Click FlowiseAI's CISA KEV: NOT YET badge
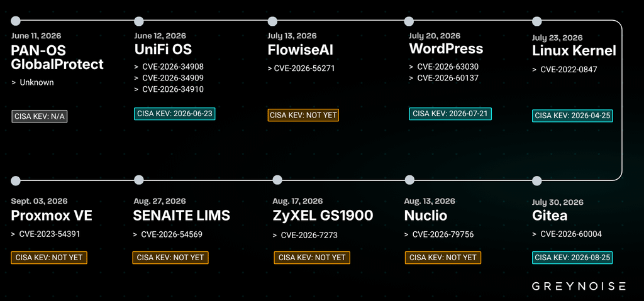The width and height of the screenshot is (644, 301). click(x=303, y=115)
